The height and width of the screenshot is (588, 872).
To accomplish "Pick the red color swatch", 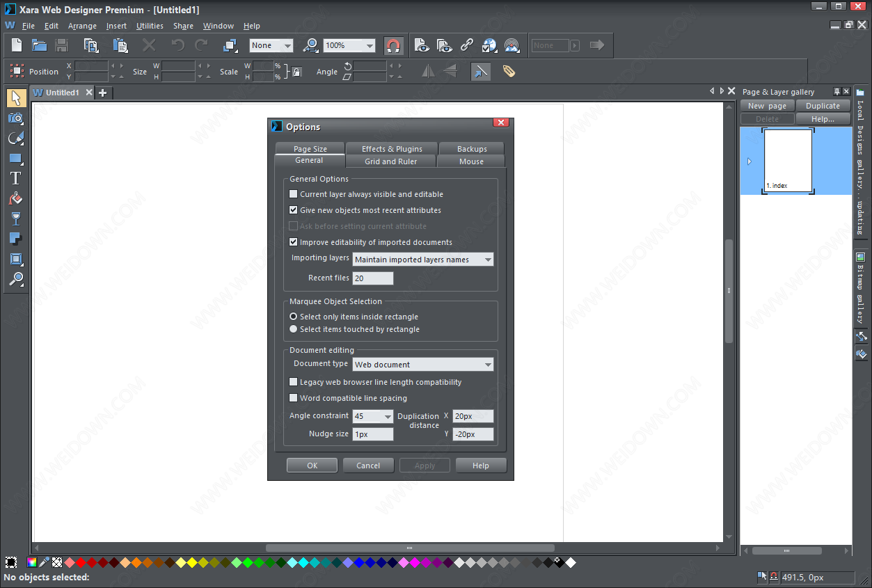I will [81, 562].
